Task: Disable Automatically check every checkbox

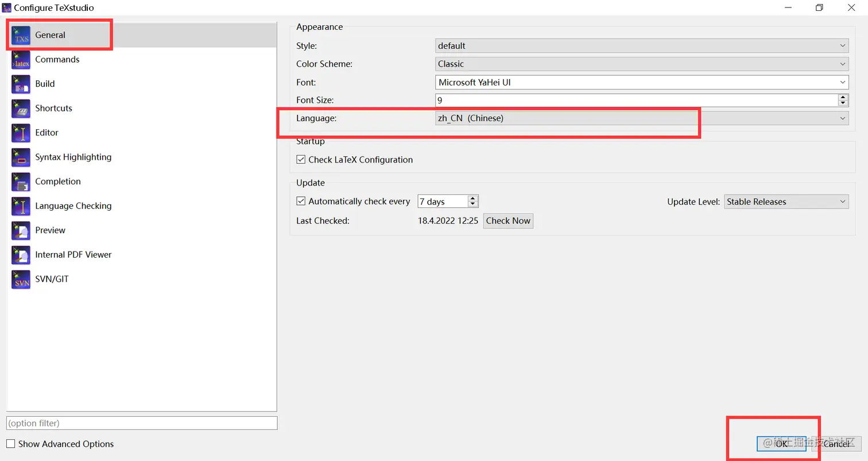Action: click(301, 202)
